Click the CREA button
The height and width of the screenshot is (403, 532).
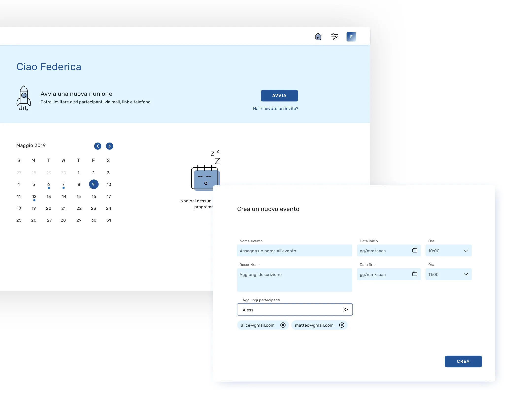463,361
